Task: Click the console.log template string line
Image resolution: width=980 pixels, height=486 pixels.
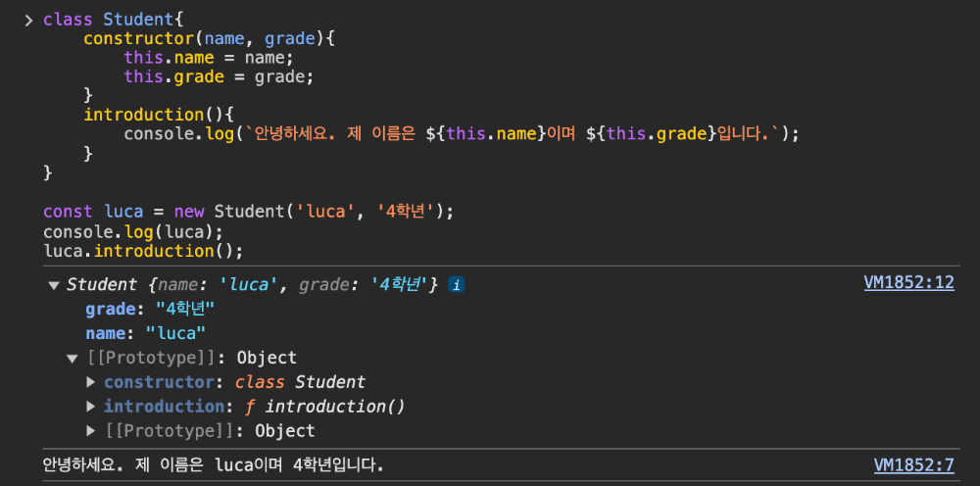Action: [462, 133]
